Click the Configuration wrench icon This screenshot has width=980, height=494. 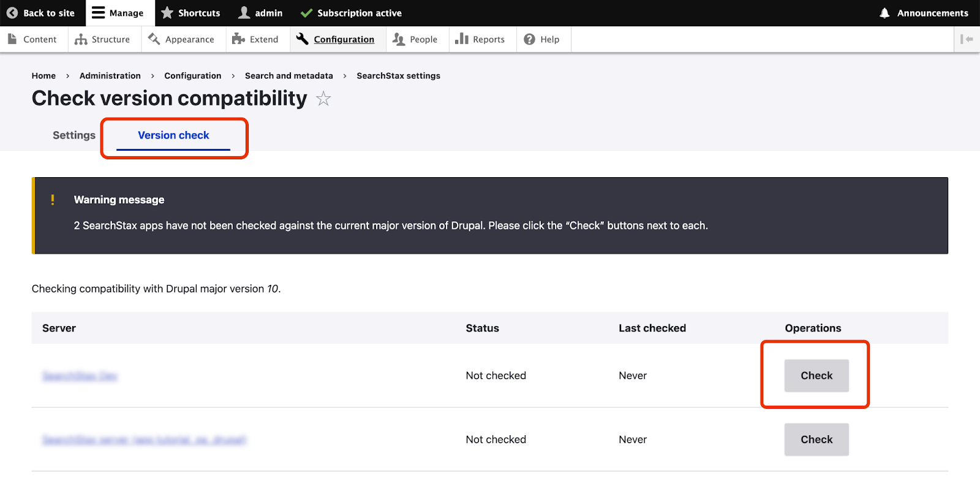(302, 39)
